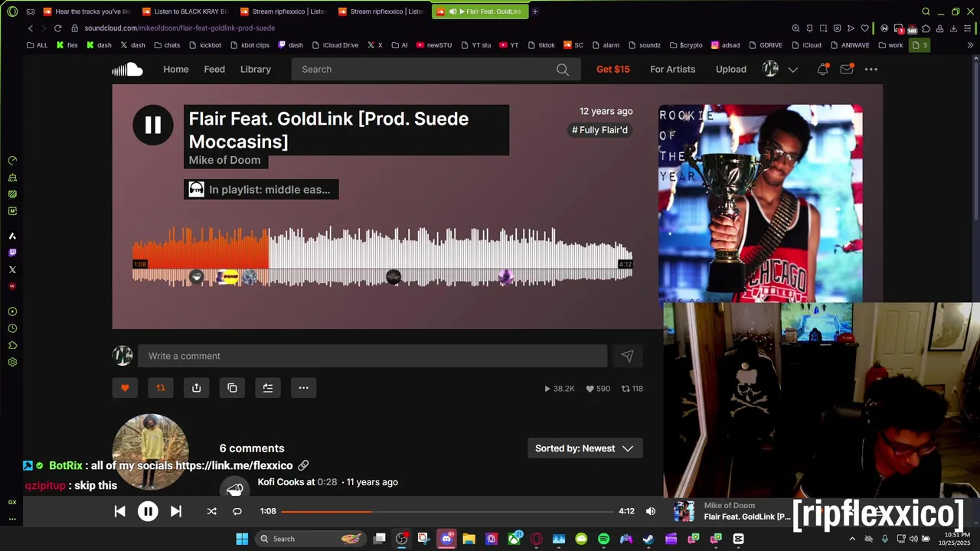This screenshot has width=980, height=551.
Task: Open the SoundCloud home logo
Action: click(127, 70)
